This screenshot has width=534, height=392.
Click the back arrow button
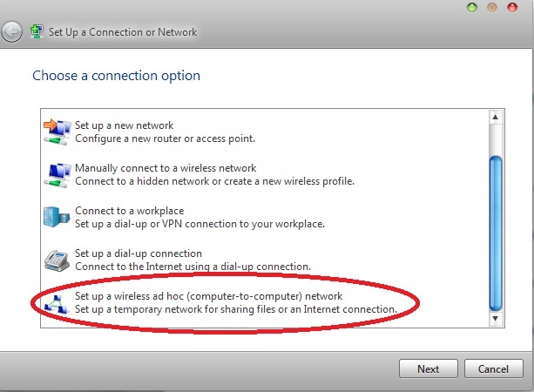11,32
